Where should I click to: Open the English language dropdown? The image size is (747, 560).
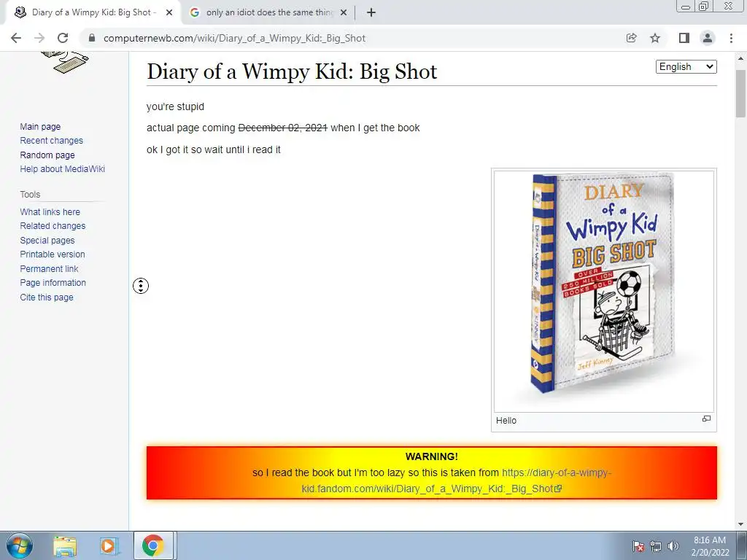686,66
